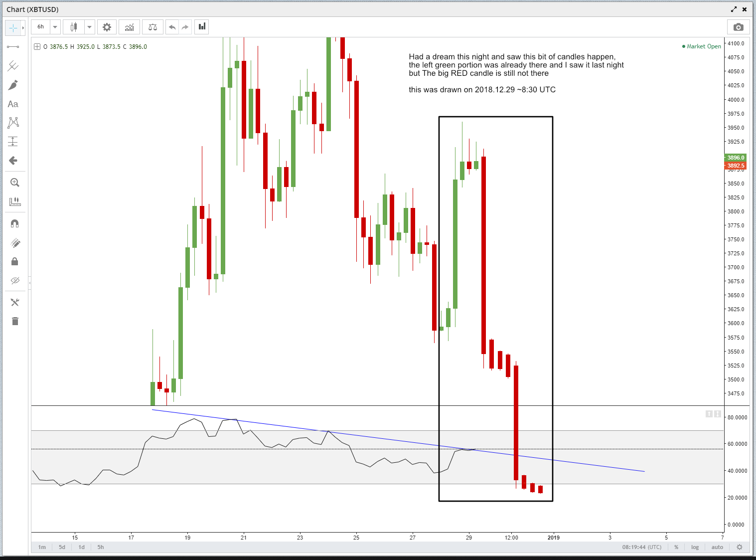Select the price range measurement tool
The width and height of the screenshot is (756, 560).
point(13,142)
